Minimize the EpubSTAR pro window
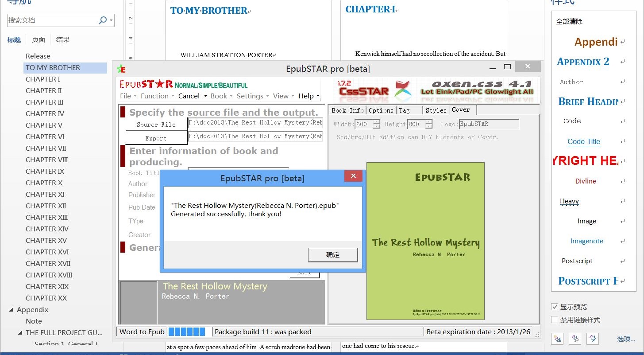644x355 pixels. pyautogui.click(x=493, y=69)
